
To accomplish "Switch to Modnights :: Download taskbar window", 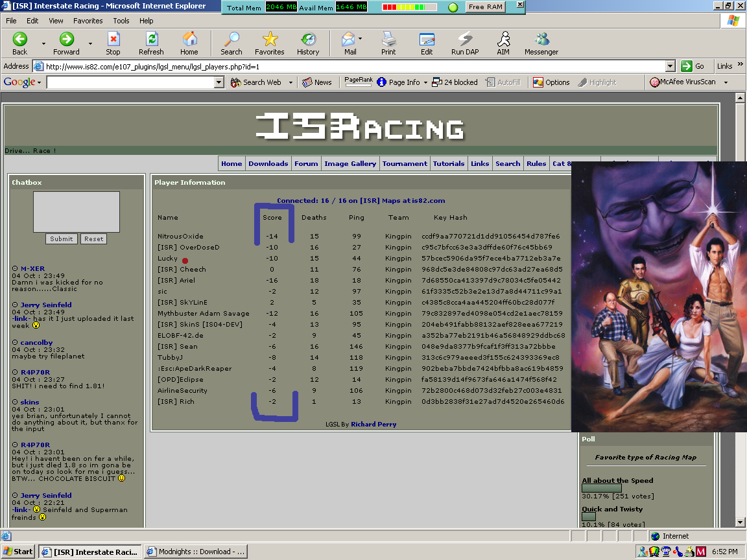I will point(196,552).
